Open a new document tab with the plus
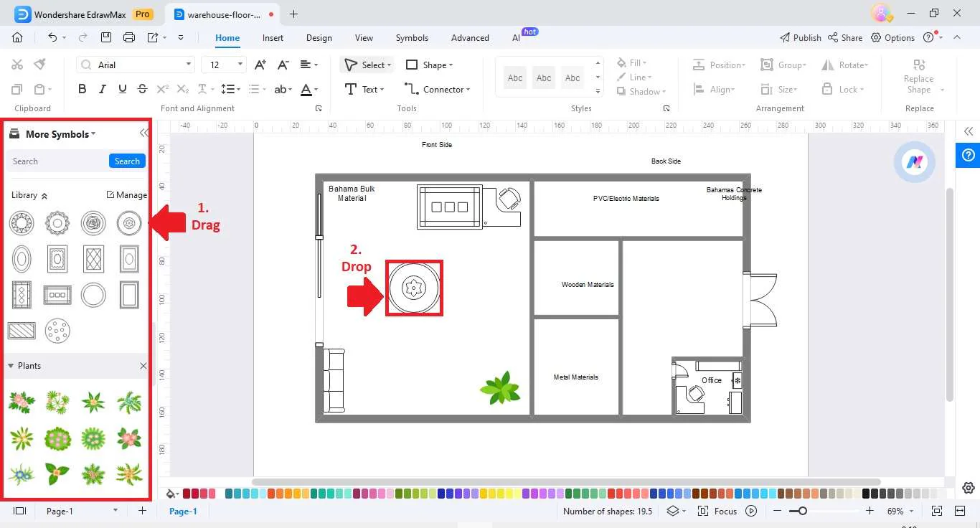 pos(293,14)
